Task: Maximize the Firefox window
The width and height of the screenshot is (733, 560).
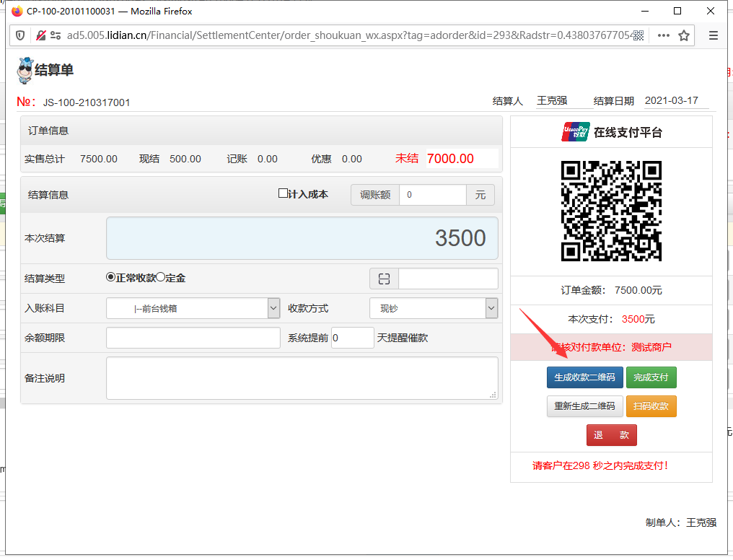Action: [x=677, y=11]
